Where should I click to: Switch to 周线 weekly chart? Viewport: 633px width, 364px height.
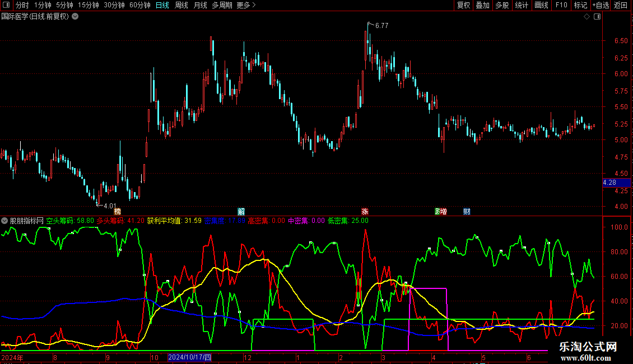[x=181, y=5]
